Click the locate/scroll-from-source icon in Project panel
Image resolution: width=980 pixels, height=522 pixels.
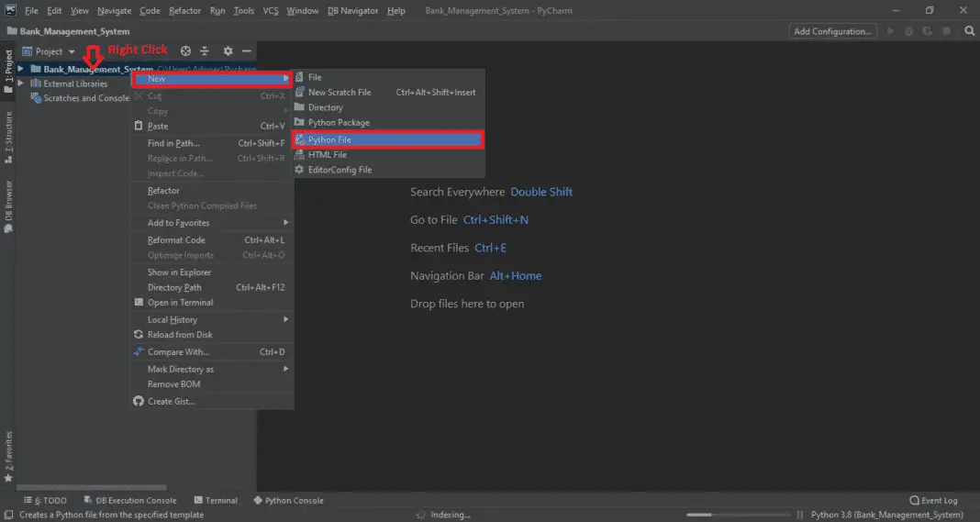pyautogui.click(x=186, y=51)
